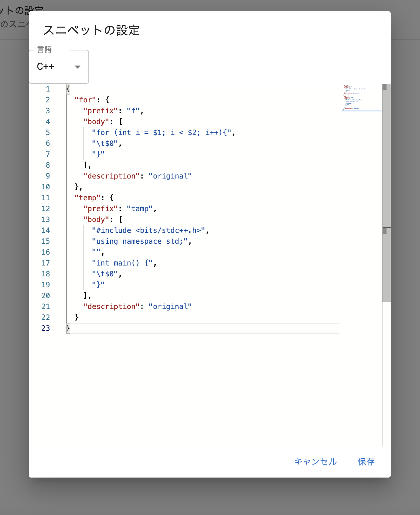The width and height of the screenshot is (420, 515).
Task: Click line number 23 in gutter
Action: (x=46, y=328)
